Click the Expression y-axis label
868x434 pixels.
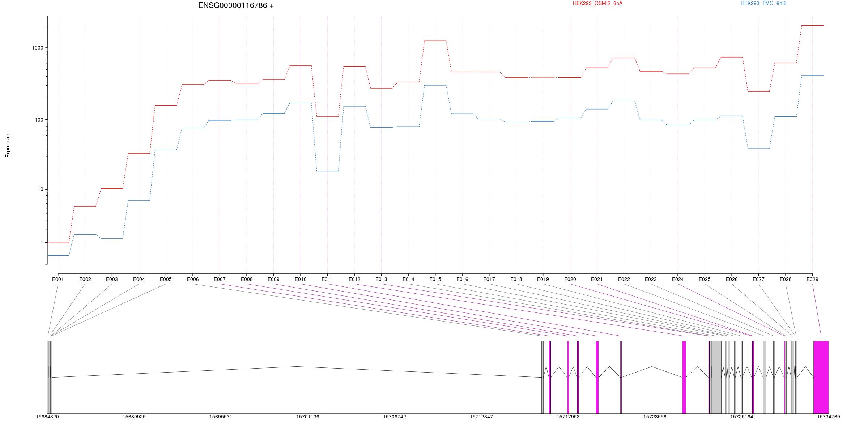coord(8,145)
